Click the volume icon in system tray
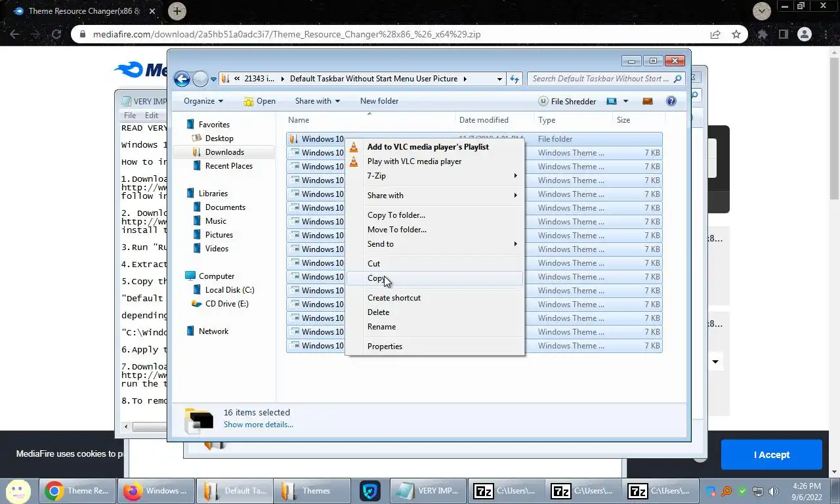Viewport: 840px width, 504px height. tap(774, 491)
